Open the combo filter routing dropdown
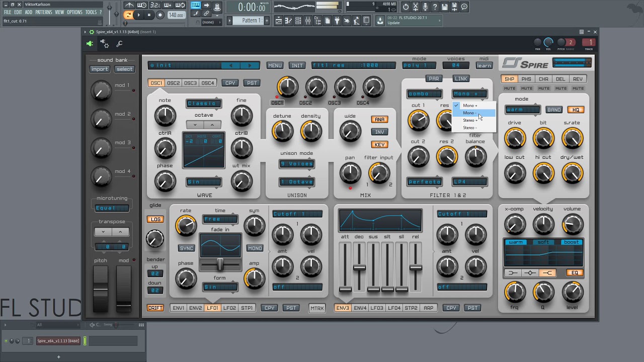 [425, 94]
